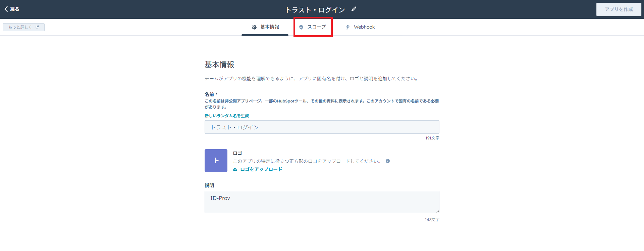The width and height of the screenshot is (644, 251).
Task: Click the pencil icon to edit app title
Action: pos(354,9)
